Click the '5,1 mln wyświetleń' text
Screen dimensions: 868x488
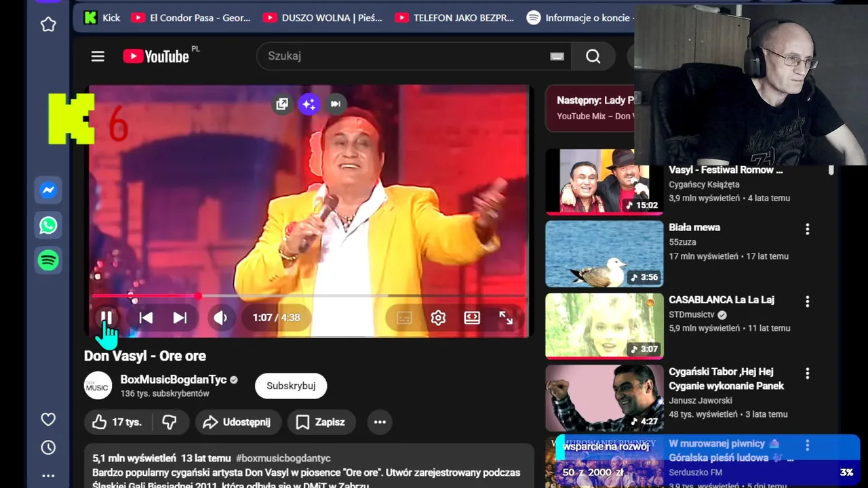coord(134,458)
